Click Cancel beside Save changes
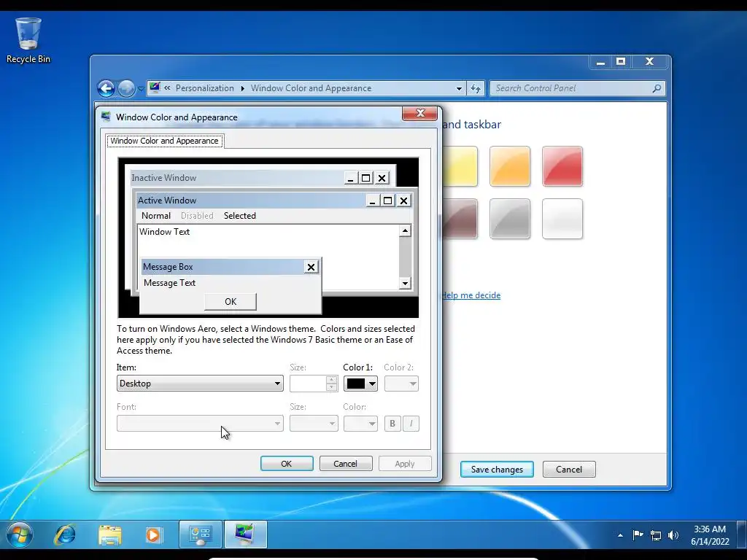The height and width of the screenshot is (560, 747). [569, 469]
